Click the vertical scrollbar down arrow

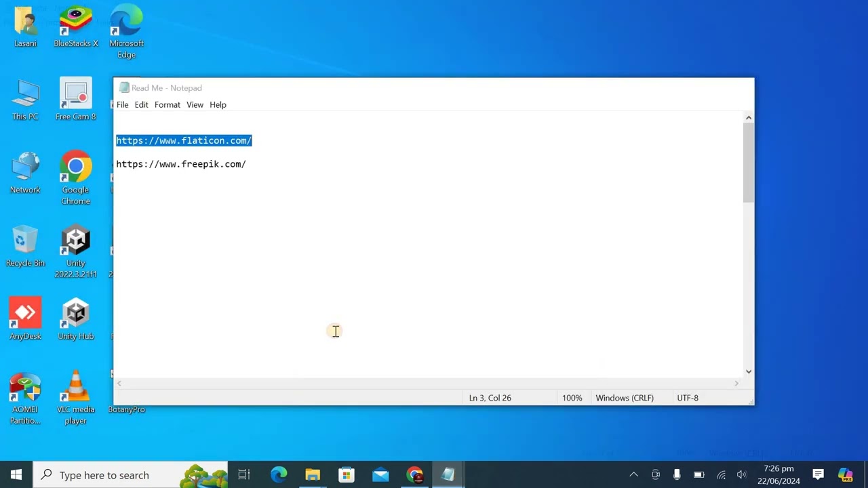tap(749, 371)
